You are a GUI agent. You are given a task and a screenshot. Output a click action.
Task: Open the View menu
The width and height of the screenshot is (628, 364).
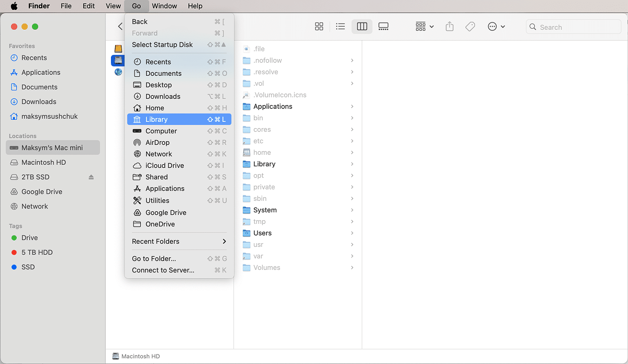pos(113,6)
